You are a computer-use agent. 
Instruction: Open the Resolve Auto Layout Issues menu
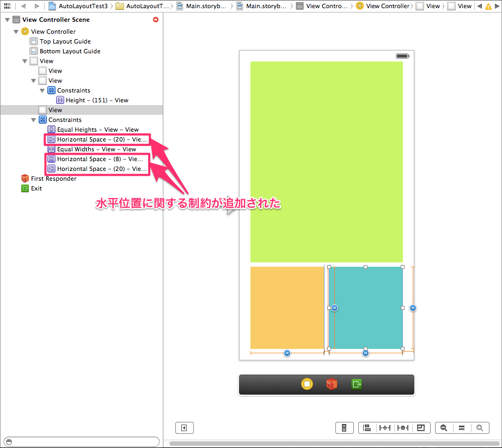tap(402, 428)
